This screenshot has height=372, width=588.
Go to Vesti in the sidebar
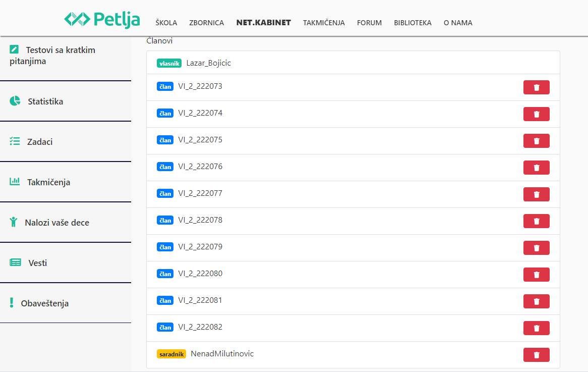pos(38,263)
